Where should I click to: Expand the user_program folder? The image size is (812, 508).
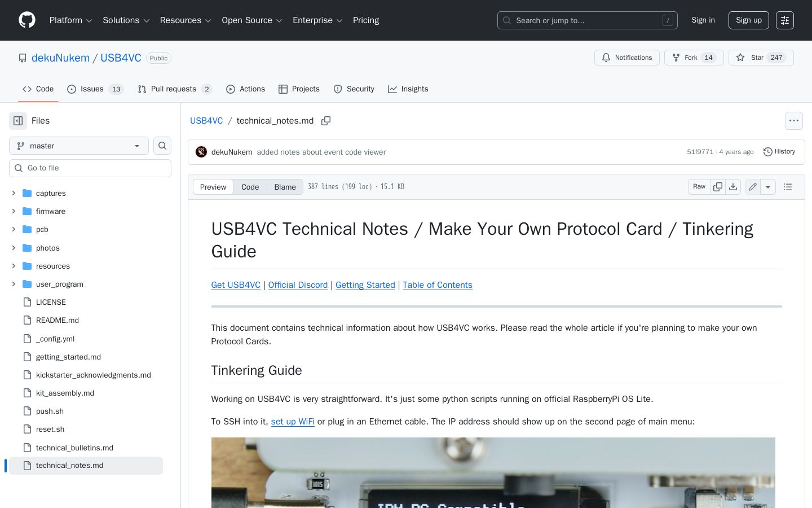click(14, 284)
